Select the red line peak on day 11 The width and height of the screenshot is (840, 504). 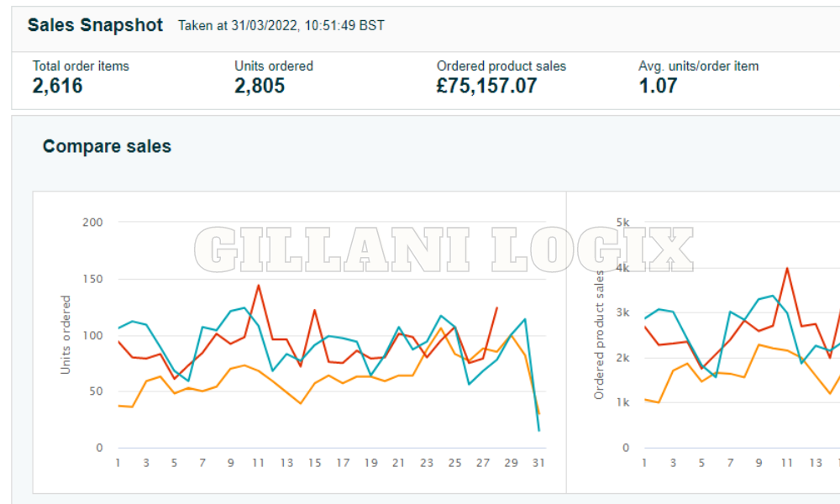pyautogui.click(x=258, y=286)
